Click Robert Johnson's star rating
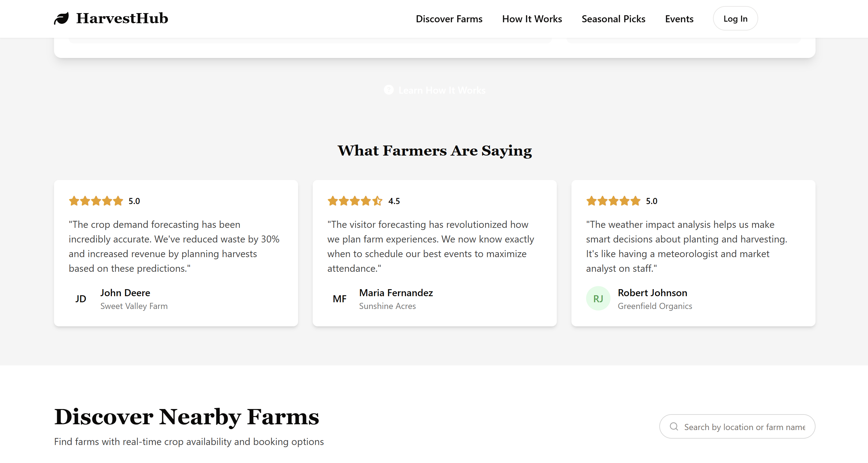The image size is (868, 463). [613, 201]
